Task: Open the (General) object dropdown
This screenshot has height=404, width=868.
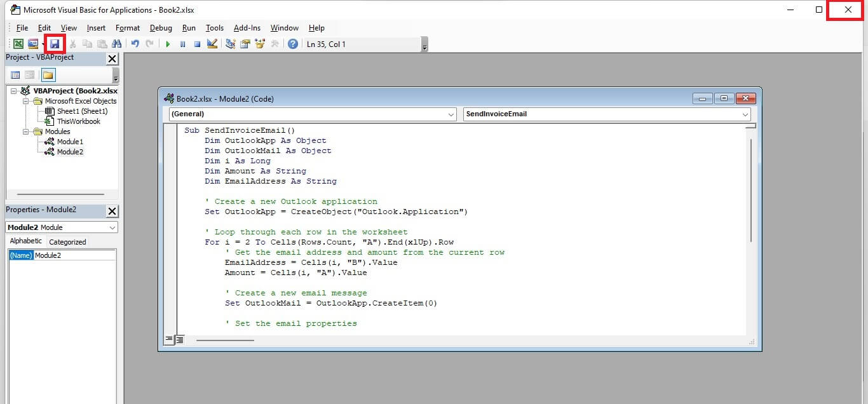Action: (313, 114)
